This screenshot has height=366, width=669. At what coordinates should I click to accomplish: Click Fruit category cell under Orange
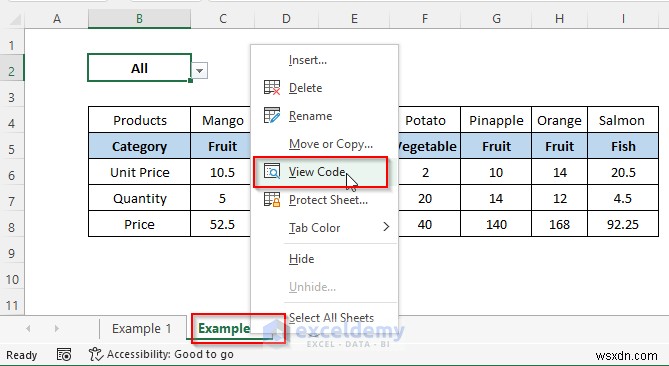pos(559,146)
